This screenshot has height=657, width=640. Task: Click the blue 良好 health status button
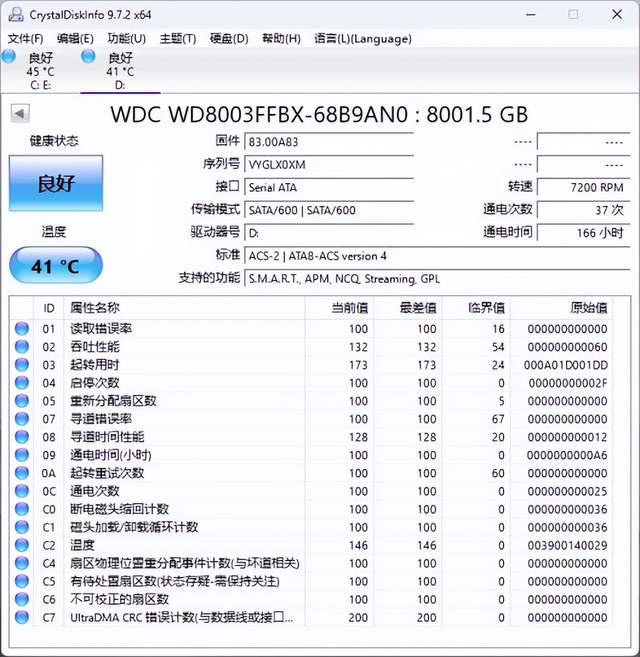point(56,183)
